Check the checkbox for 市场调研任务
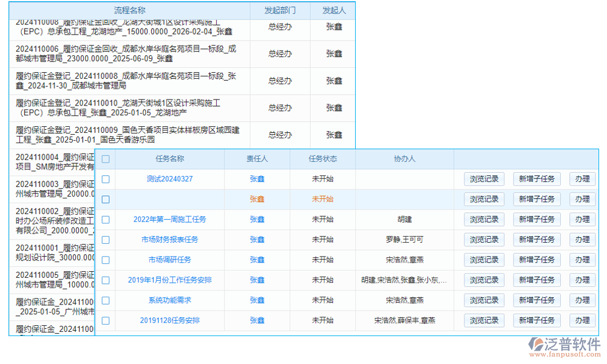The width and height of the screenshot is (607, 364). 105,260
